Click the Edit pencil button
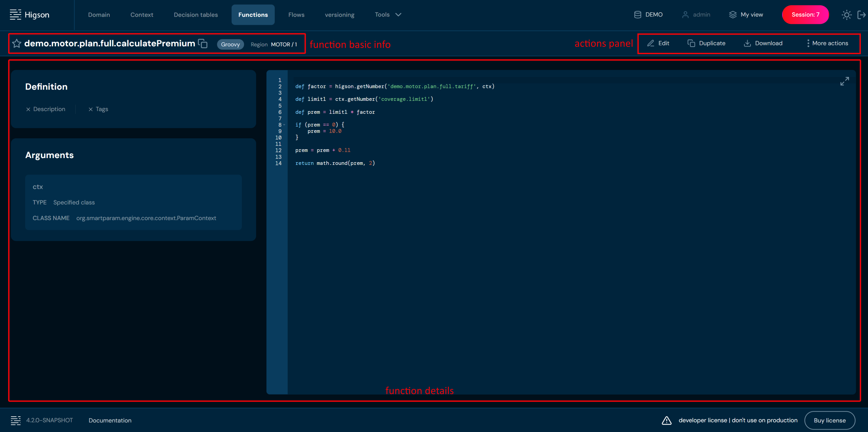 658,43
